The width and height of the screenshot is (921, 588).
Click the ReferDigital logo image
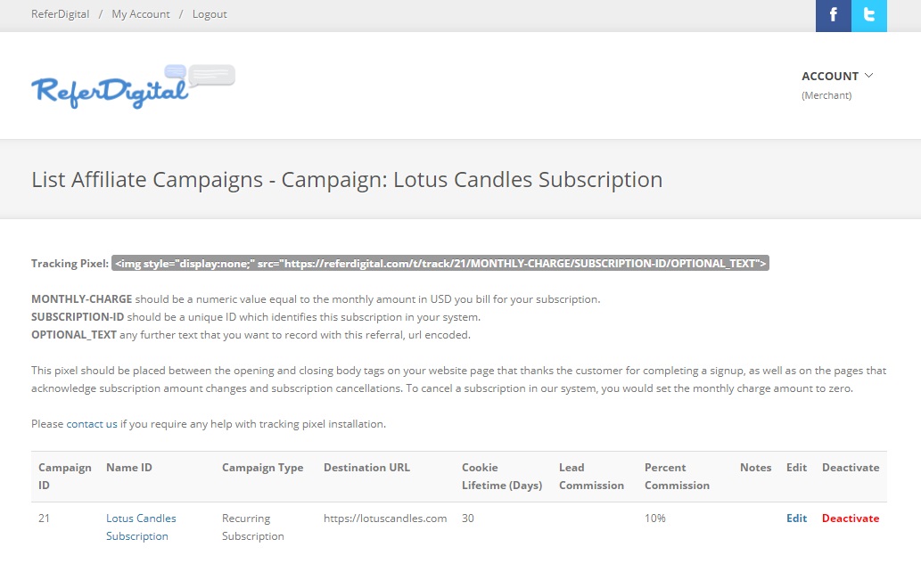134,86
